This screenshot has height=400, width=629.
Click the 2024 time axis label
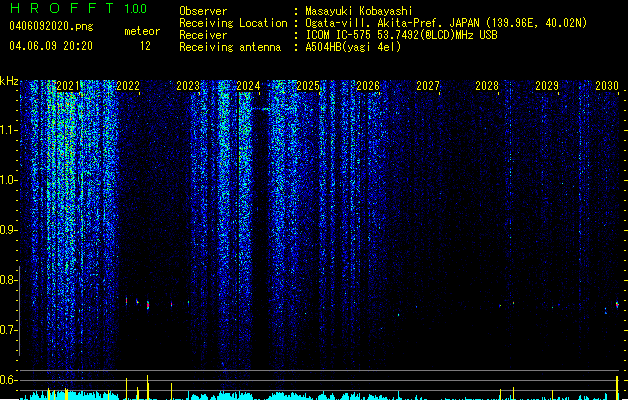(x=248, y=86)
